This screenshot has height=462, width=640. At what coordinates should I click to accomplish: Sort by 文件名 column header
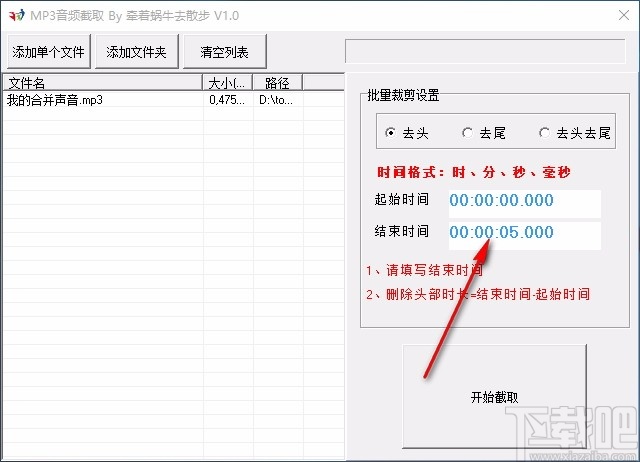[103, 83]
